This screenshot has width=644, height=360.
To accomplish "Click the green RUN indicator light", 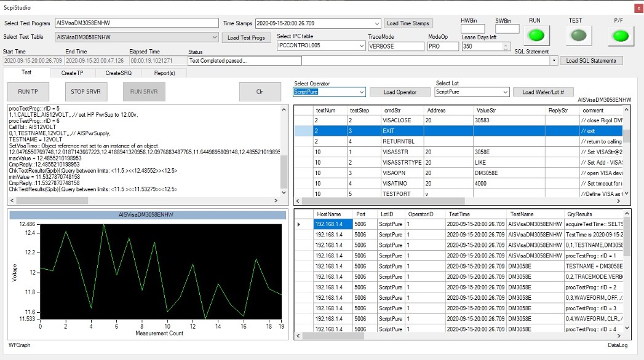I will 536,36.
